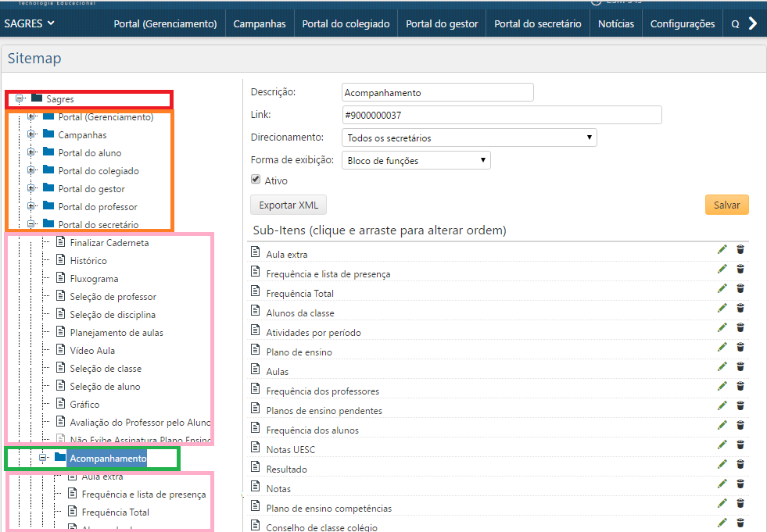Click the delete icon for Conselho de classe colégio
Image resolution: width=767 pixels, height=532 pixels.
(x=740, y=523)
